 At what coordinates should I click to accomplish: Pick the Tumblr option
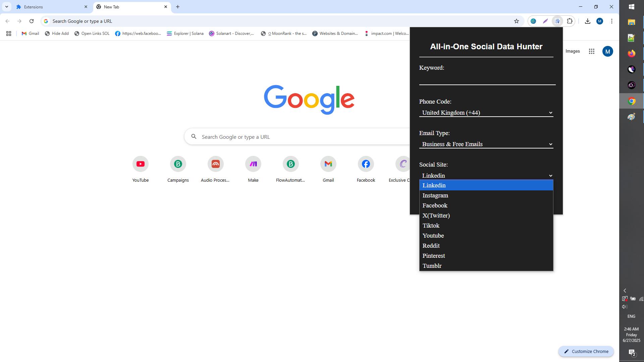coord(432,266)
